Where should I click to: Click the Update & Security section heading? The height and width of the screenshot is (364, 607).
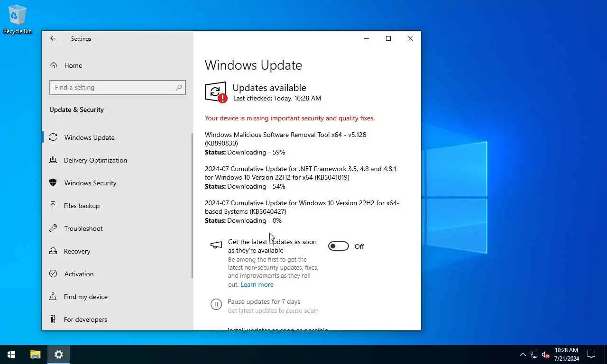pos(76,109)
